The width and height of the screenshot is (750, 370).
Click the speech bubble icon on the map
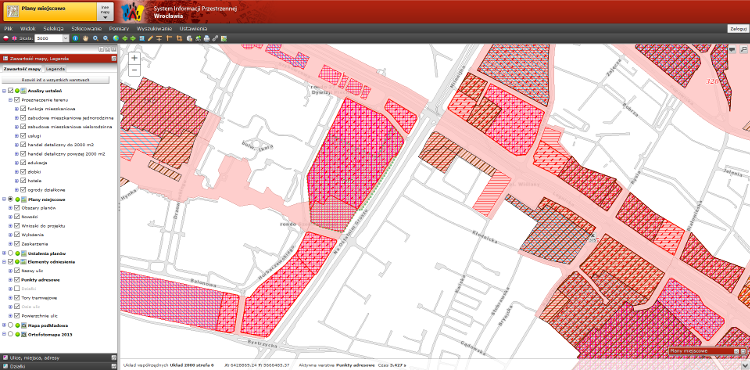(x=732, y=49)
